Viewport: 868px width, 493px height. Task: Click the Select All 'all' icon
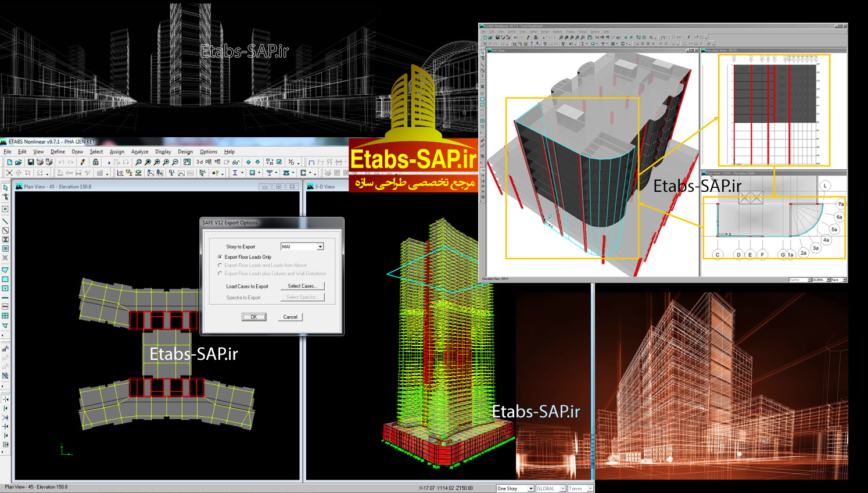tap(5, 349)
